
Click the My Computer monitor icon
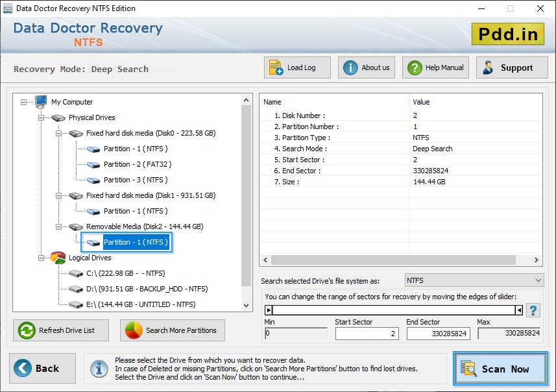coord(41,102)
